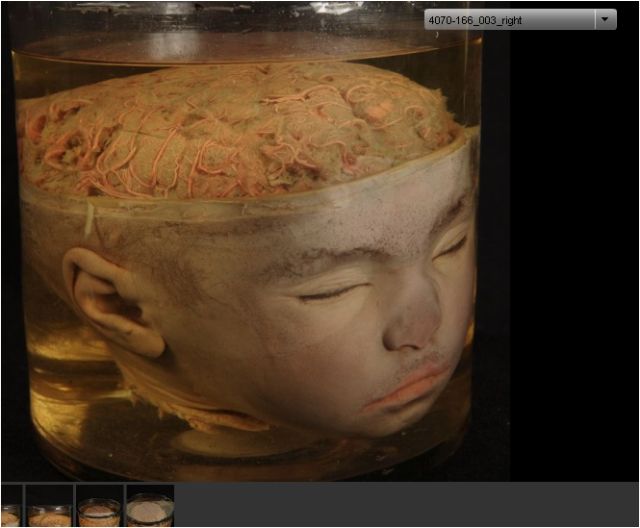640x528 pixels.
Task: Select the last thumbnail showing the jar from above
Action: click(150, 505)
